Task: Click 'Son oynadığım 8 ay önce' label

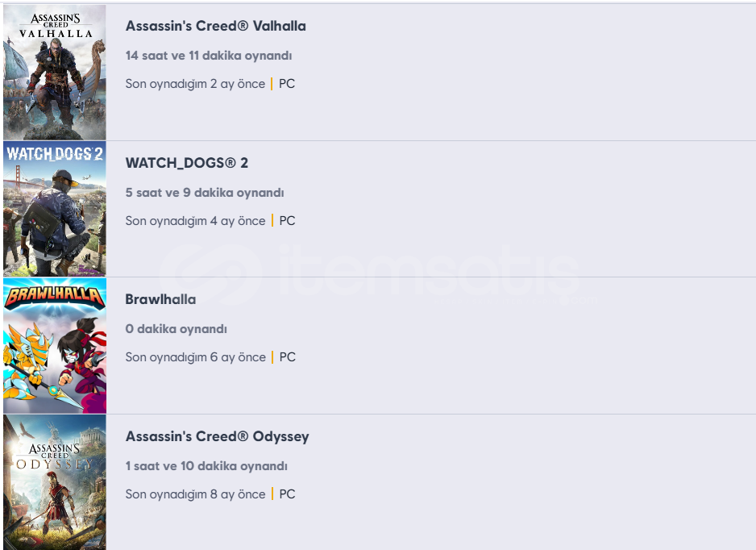Action: click(195, 494)
